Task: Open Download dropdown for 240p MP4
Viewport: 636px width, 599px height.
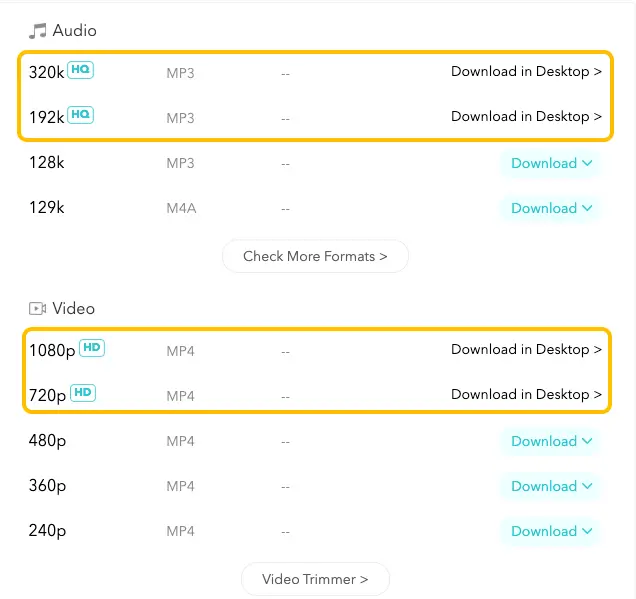Action: tap(551, 531)
